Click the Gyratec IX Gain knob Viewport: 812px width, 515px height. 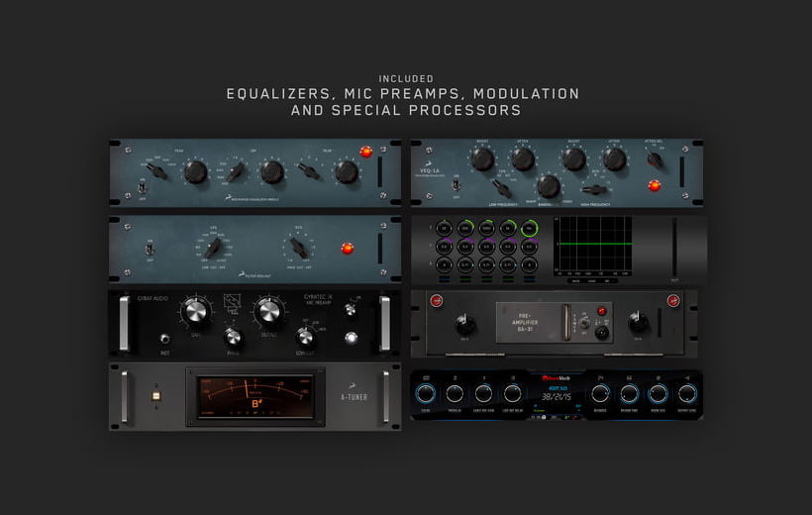[196, 314]
